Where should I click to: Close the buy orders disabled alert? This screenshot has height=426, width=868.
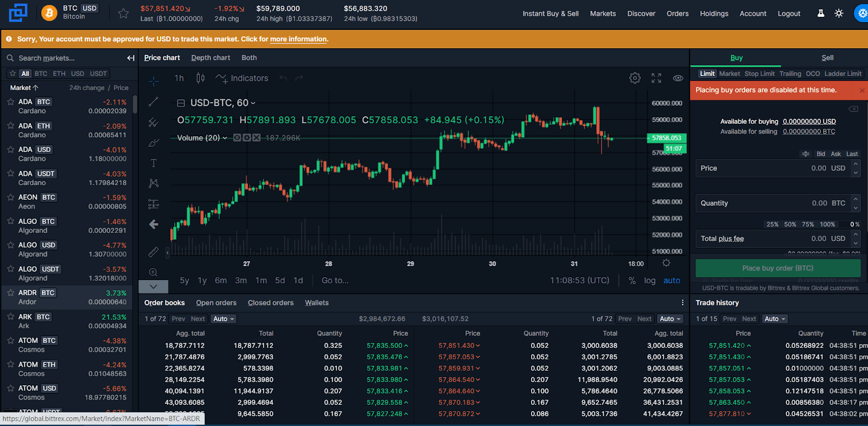pyautogui.click(x=862, y=90)
